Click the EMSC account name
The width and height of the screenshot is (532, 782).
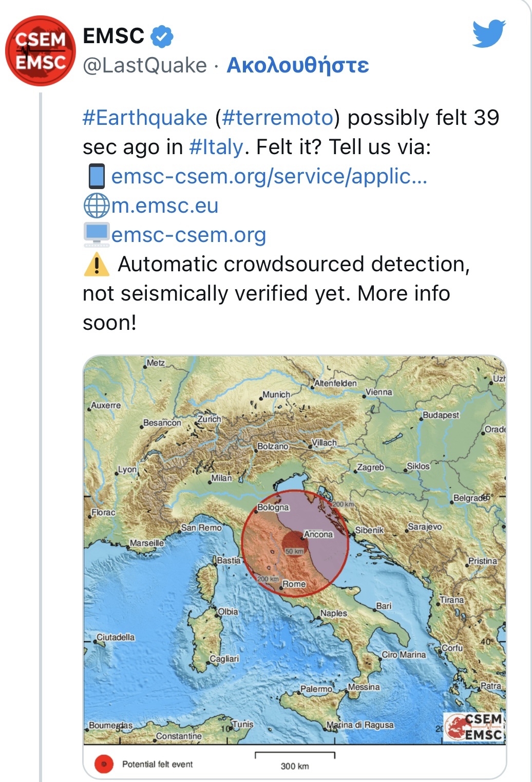coord(113,36)
